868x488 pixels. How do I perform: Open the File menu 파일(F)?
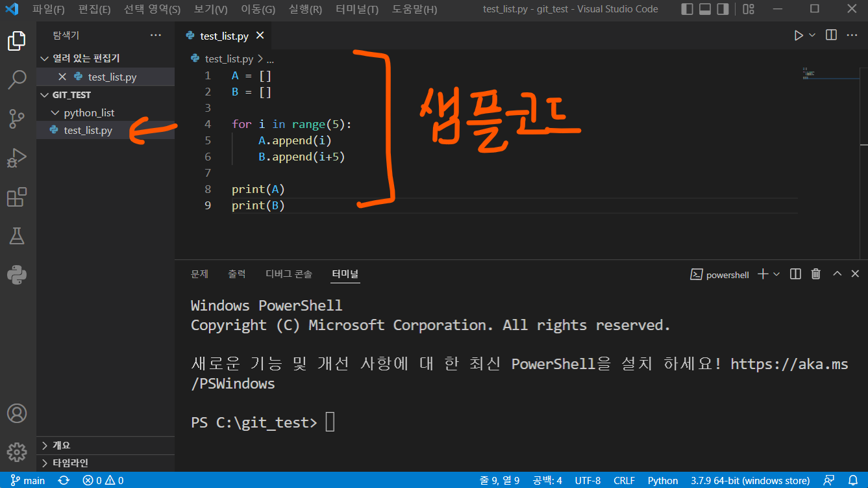point(49,9)
